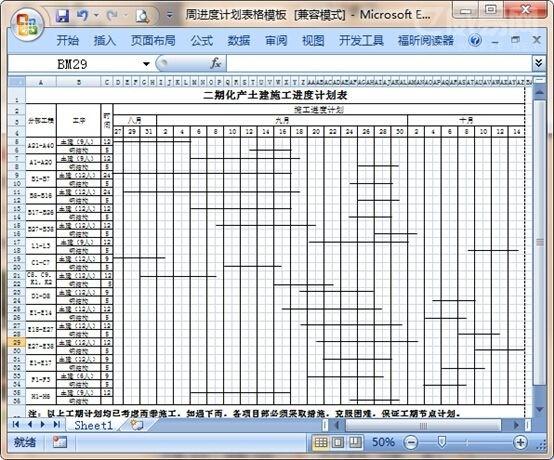Switch to Page Layout view
The image size is (554, 460).
[x=338, y=442]
